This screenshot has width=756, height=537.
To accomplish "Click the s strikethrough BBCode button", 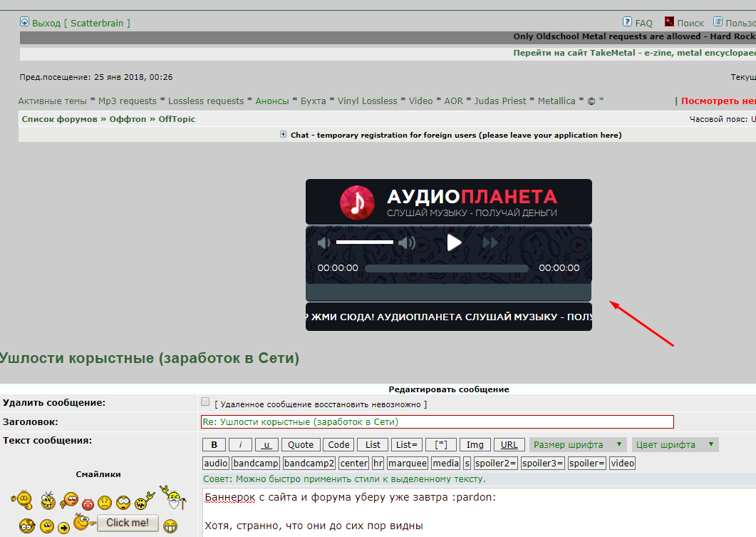I will [467, 463].
